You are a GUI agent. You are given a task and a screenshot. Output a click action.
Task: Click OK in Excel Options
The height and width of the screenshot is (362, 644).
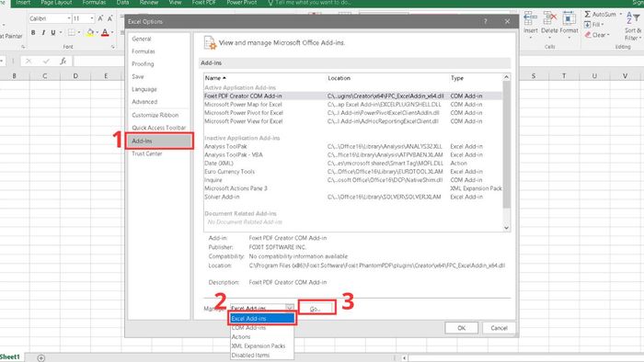tap(461, 328)
